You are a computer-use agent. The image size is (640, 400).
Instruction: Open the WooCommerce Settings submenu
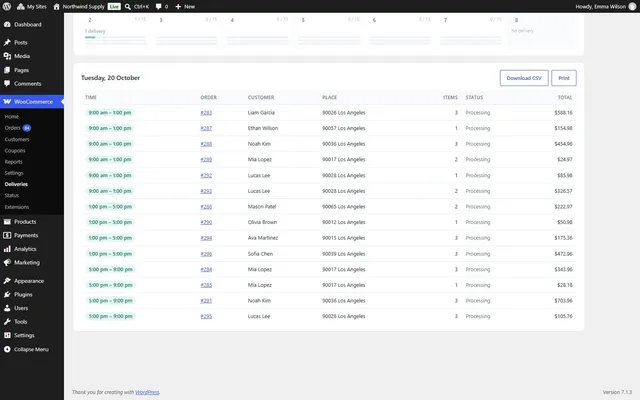tap(14, 173)
